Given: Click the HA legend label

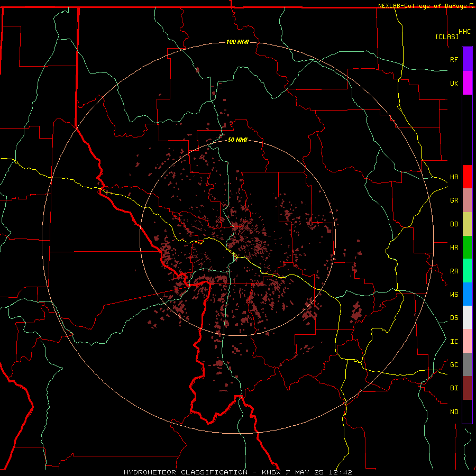Looking at the screenshot, I should click(x=454, y=177).
